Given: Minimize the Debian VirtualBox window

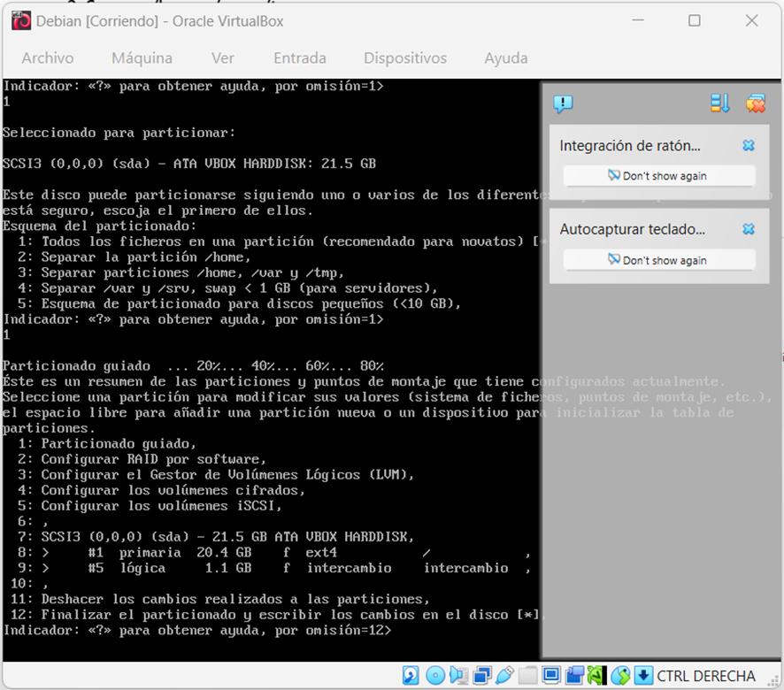Looking at the screenshot, I should [x=637, y=20].
